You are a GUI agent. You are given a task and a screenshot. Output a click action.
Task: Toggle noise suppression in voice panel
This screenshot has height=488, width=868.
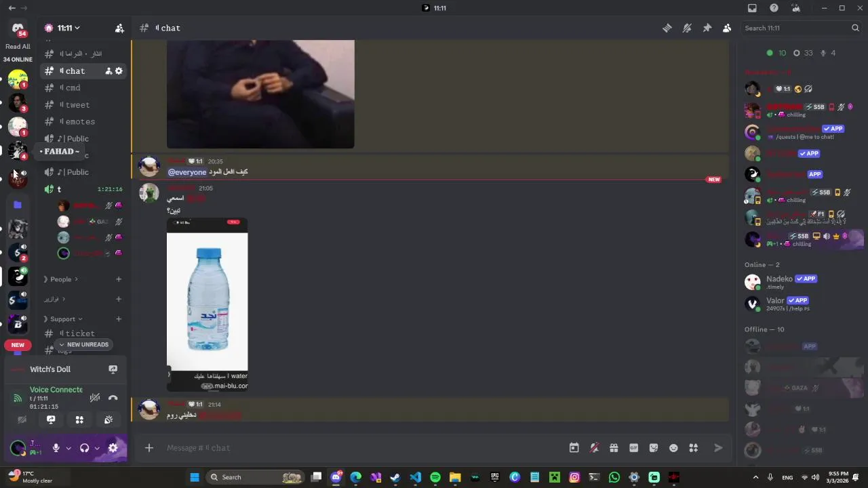click(x=95, y=398)
